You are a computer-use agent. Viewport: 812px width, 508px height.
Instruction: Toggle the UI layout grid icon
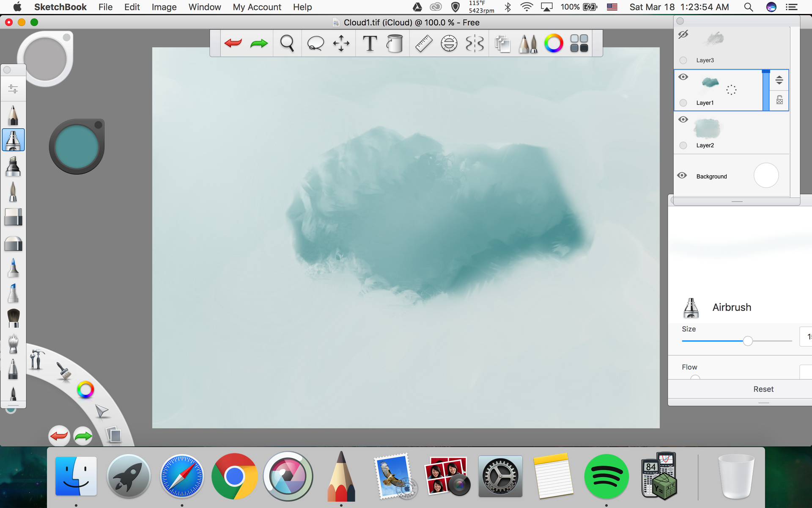(x=579, y=43)
